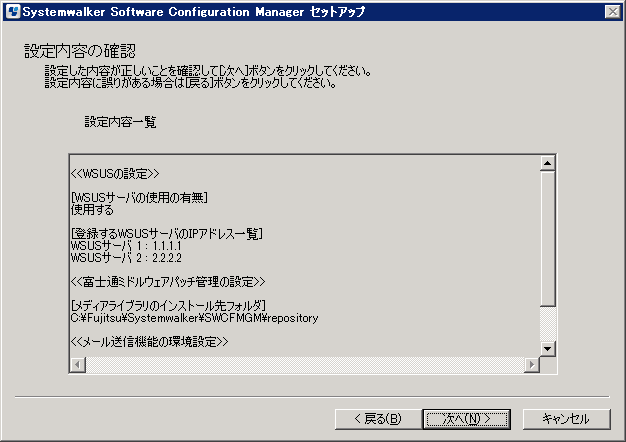Select the [WSUSサーバの使用の有無] line
The image size is (626, 442).
click(139, 197)
